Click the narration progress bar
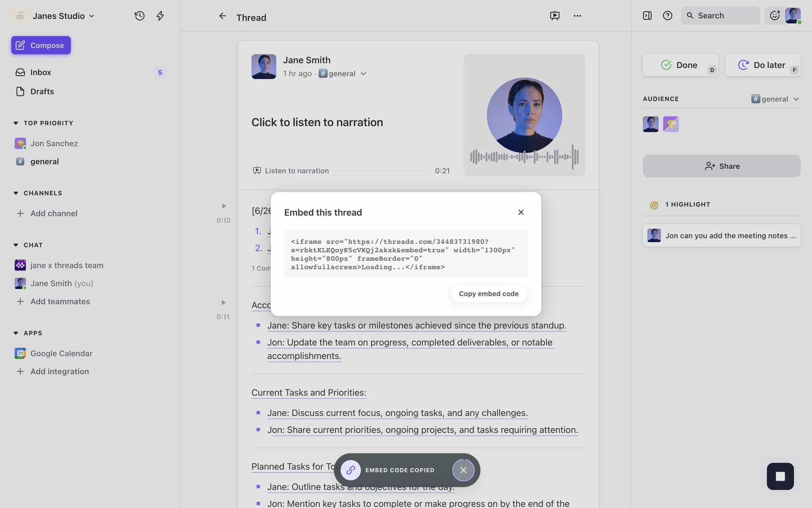This screenshot has width=812, height=508. tap(381, 171)
